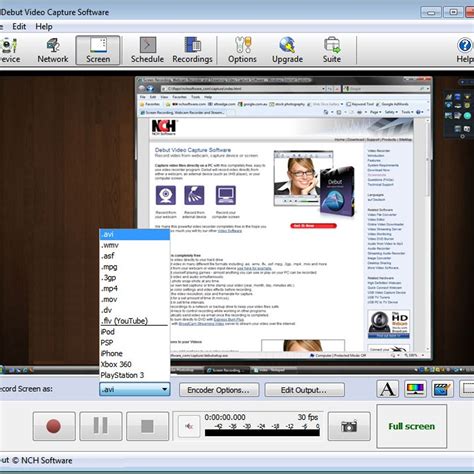Choose .3gp in the format list
This screenshot has width=474, height=474.
coord(135,277)
